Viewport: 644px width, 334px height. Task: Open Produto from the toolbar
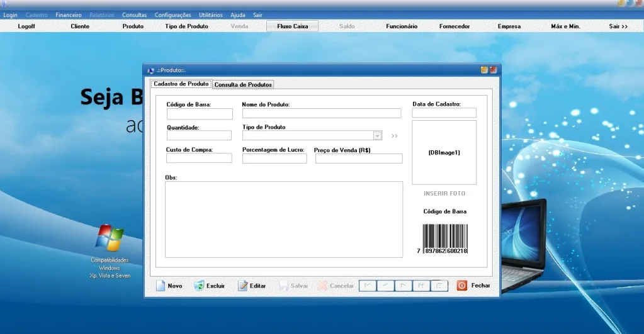133,26
